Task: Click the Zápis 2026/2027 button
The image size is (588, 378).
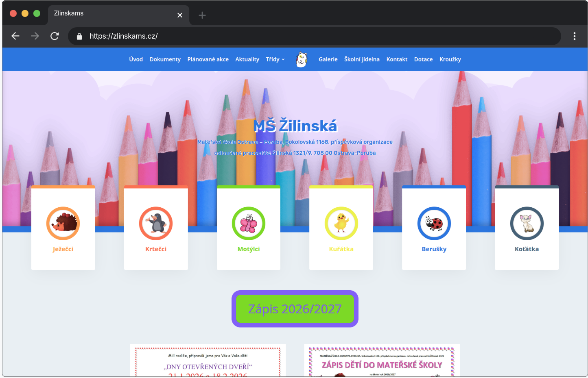Action: click(295, 309)
